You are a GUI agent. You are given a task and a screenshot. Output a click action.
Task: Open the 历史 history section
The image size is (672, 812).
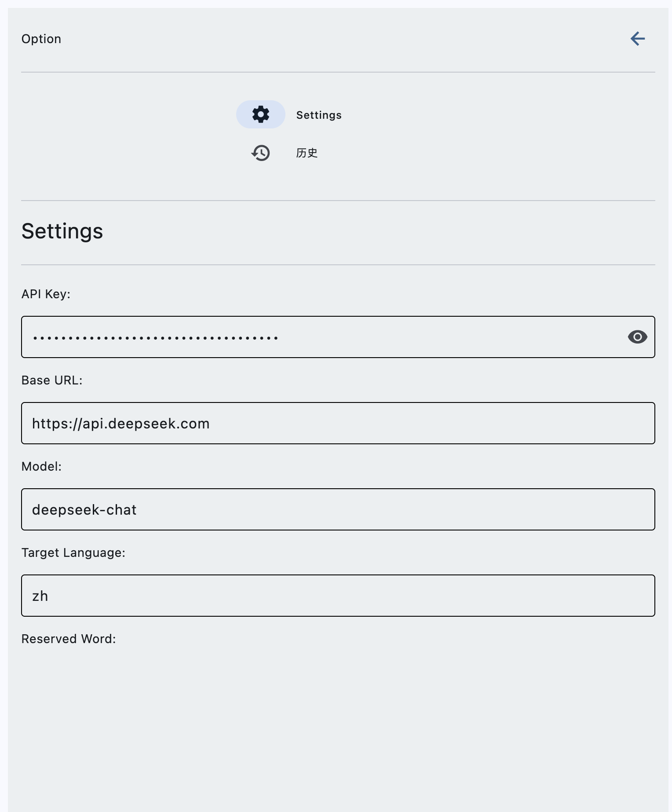pos(307,153)
